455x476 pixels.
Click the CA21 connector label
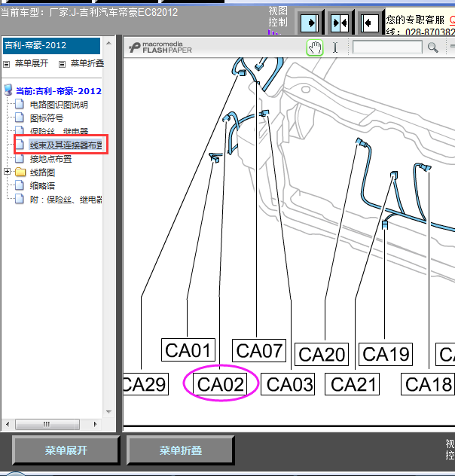point(352,384)
